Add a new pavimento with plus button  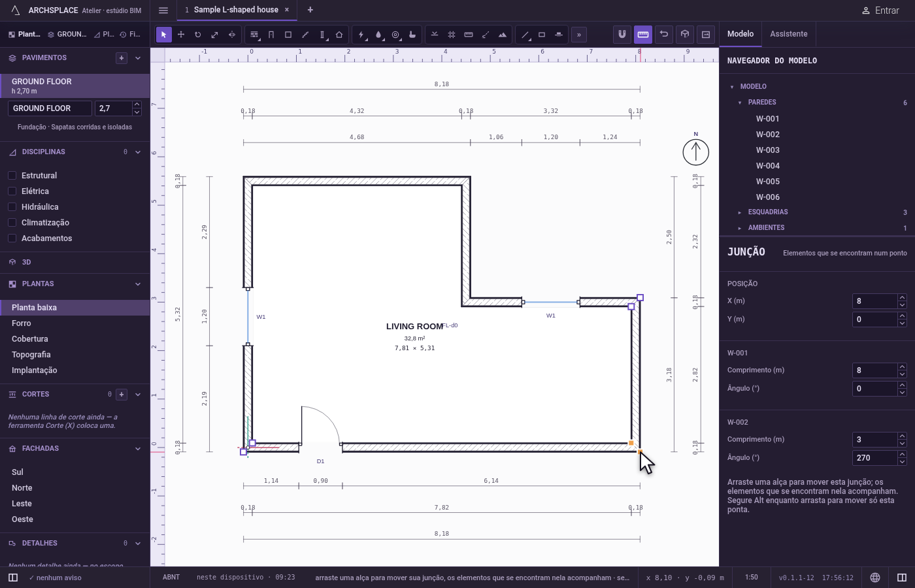122,58
